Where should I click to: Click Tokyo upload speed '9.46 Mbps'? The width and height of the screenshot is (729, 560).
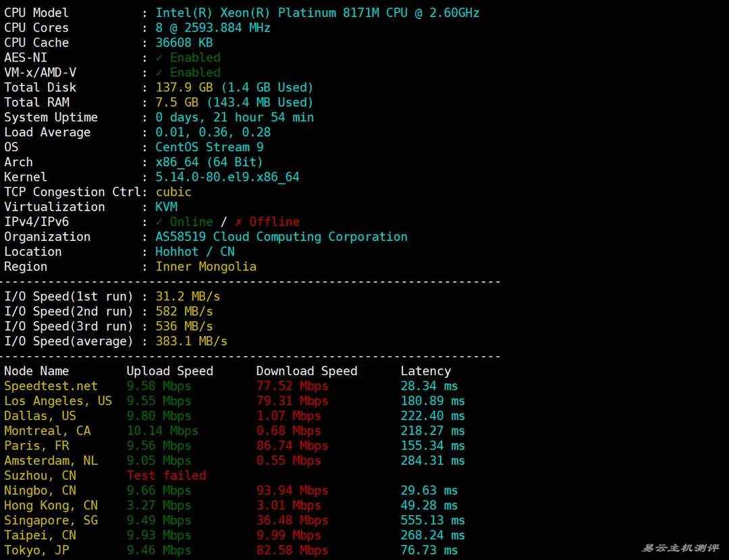coord(159,551)
